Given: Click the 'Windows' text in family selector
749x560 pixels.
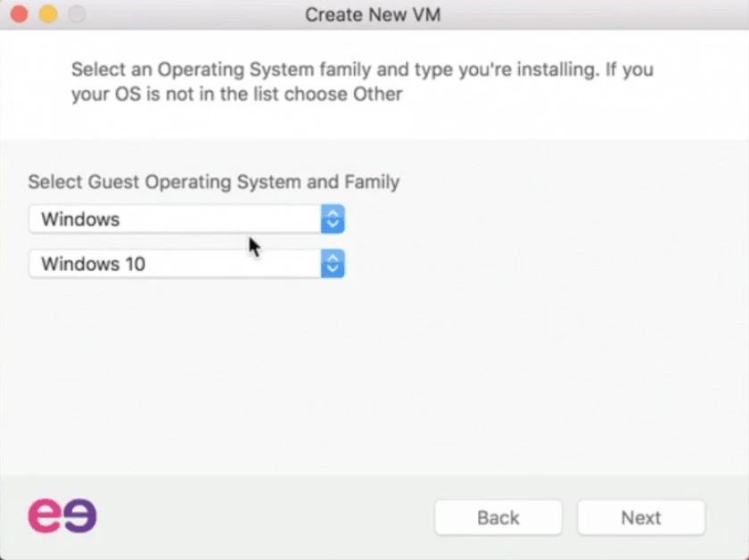Looking at the screenshot, I should [x=80, y=219].
